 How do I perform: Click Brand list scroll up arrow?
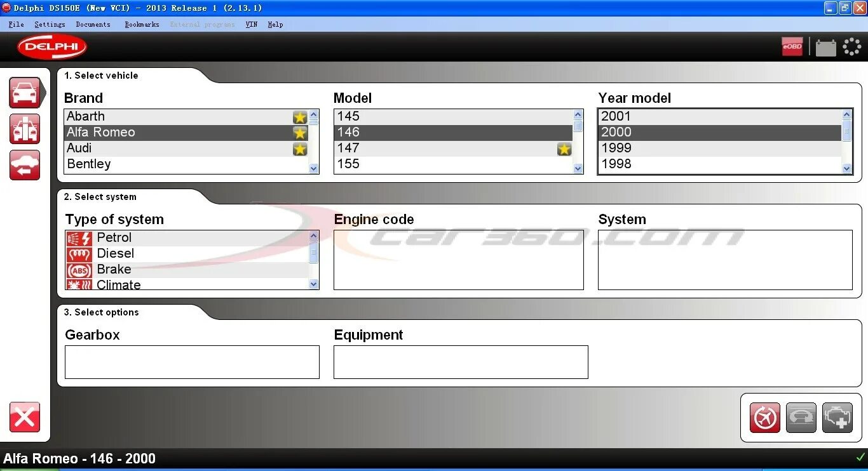[x=313, y=115]
